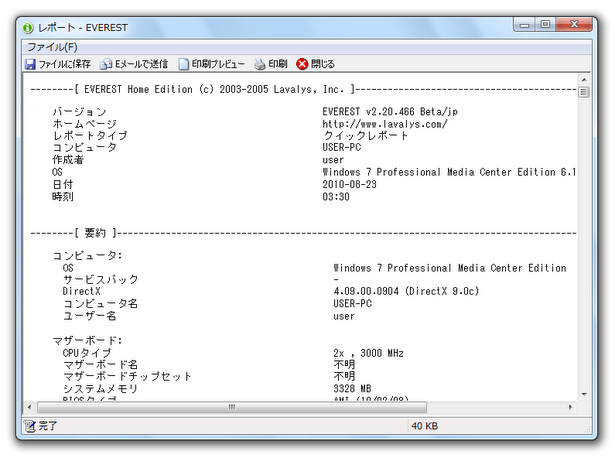Click the vertical scrollbar down arrow

coord(584,394)
